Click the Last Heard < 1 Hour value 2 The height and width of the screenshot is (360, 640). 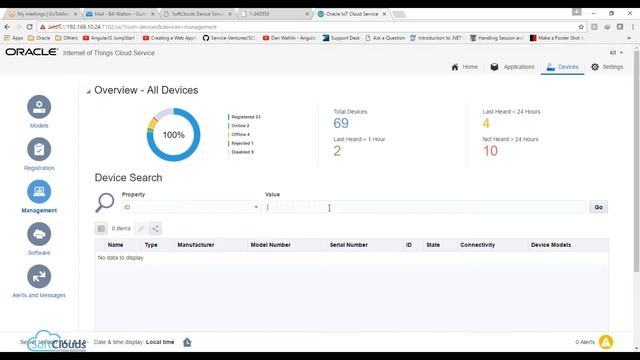pos(337,151)
